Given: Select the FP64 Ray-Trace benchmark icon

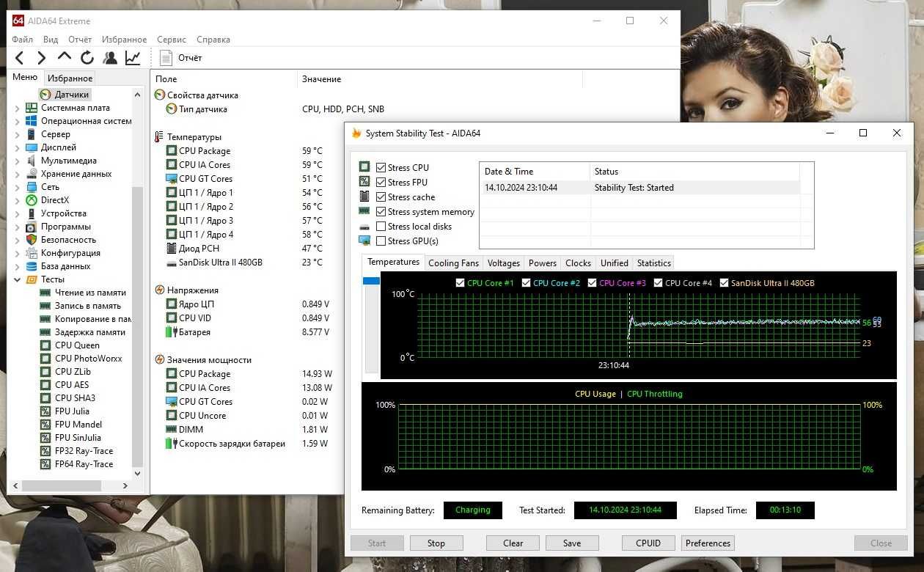Looking at the screenshot, I should click(45, 464).
